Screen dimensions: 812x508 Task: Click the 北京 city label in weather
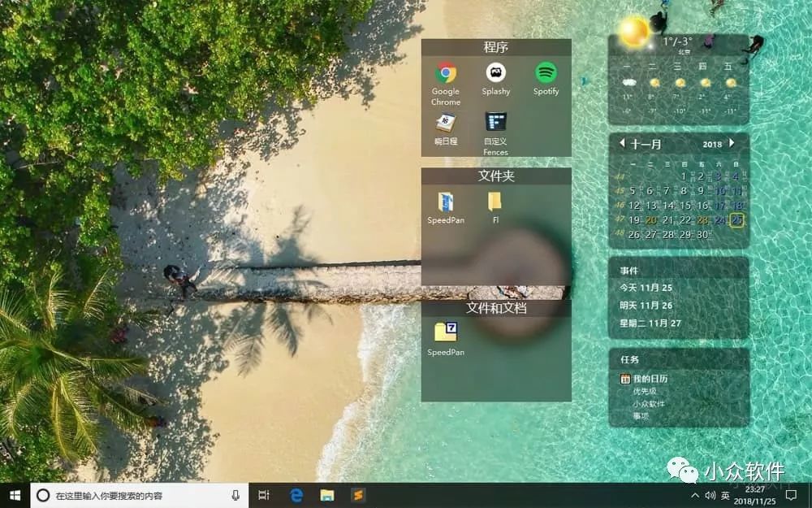[684, 52]
